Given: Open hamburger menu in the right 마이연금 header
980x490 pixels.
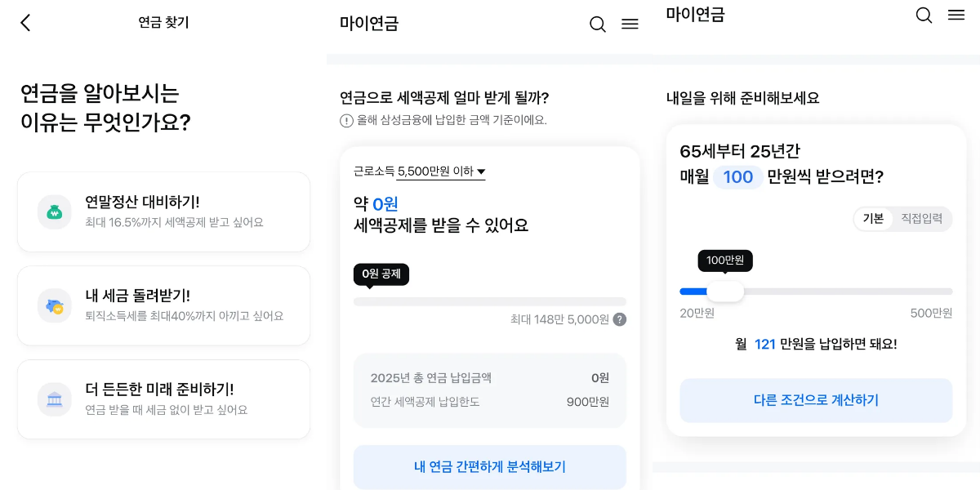Looking at the screenshot, I should tap(956, 16).
